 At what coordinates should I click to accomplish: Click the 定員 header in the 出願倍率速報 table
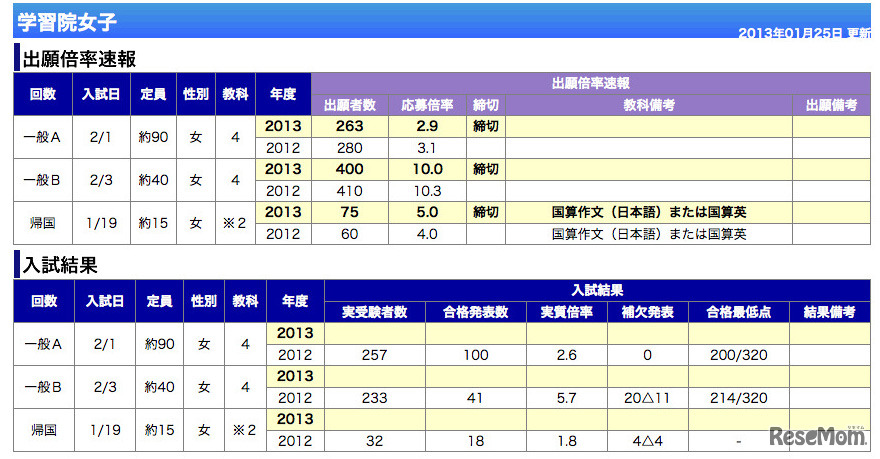click(x=153, y=94)
